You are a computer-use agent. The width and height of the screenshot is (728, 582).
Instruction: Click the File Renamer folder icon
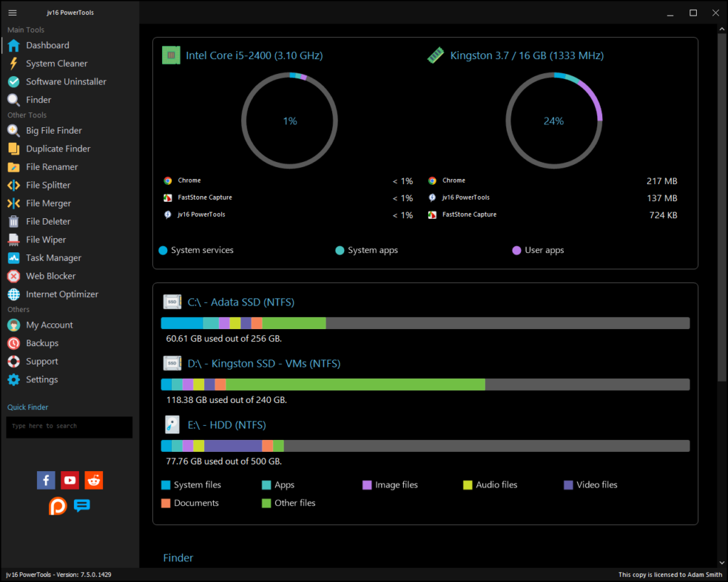click(x=14, y=167)
